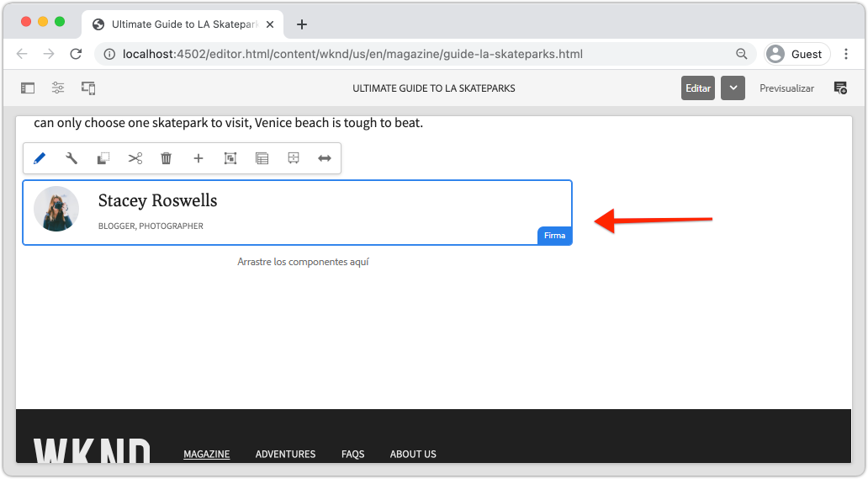Toggle the side panel icon
Image resolution: width=868 pixels, height=479 pixels.
point(28,88)
